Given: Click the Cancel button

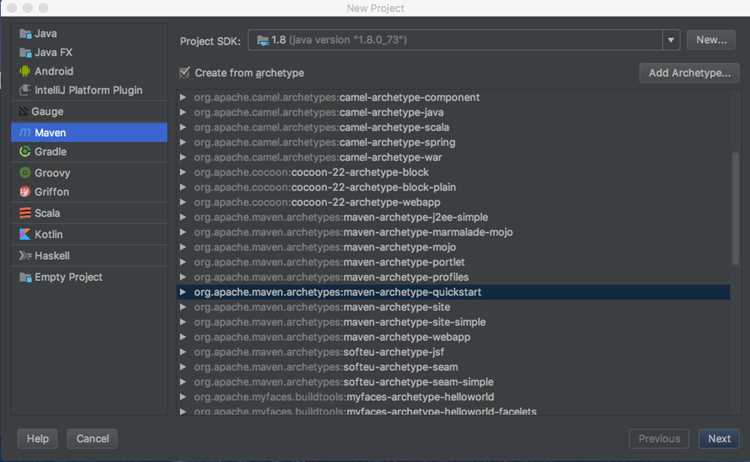Looking at the screenshot, I should pos(92,439).
